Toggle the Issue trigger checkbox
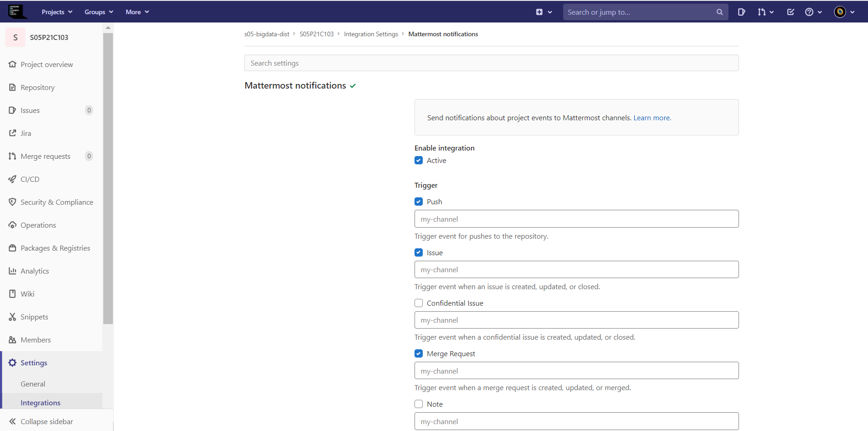 pos(419,252)
